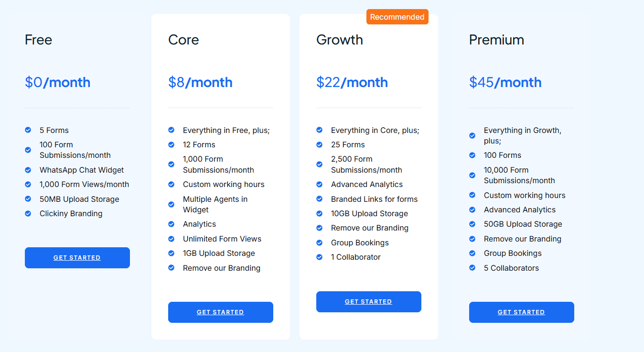This screenshot has height=352, width=644.
Task: Select the checkmark beside Clickiny Branding
Action: 28,213
